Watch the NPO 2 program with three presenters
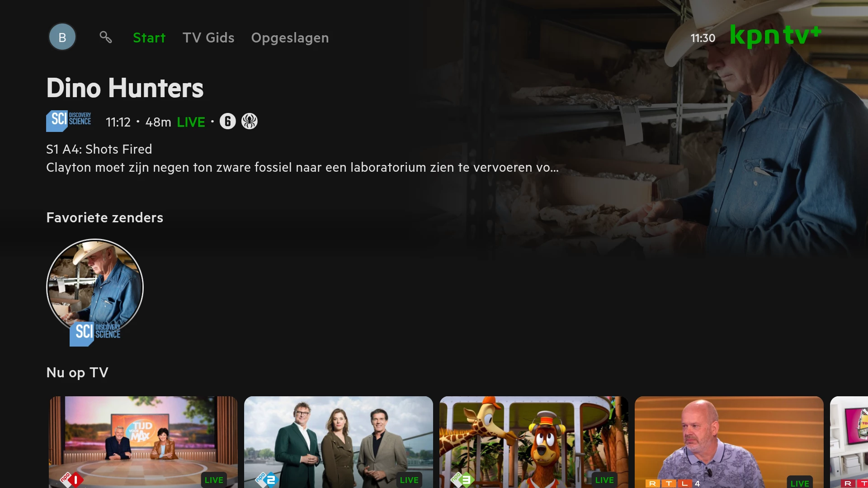Image resolution: width=868 pixels, height=488 pixels. point(339,442)
